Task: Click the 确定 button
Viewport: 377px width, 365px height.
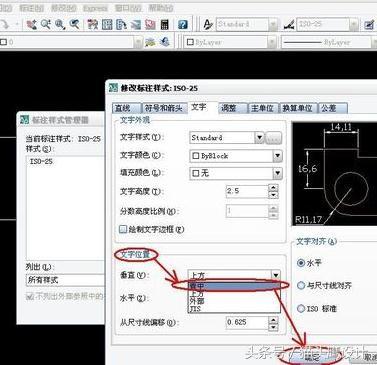Action: pos(311,358)
